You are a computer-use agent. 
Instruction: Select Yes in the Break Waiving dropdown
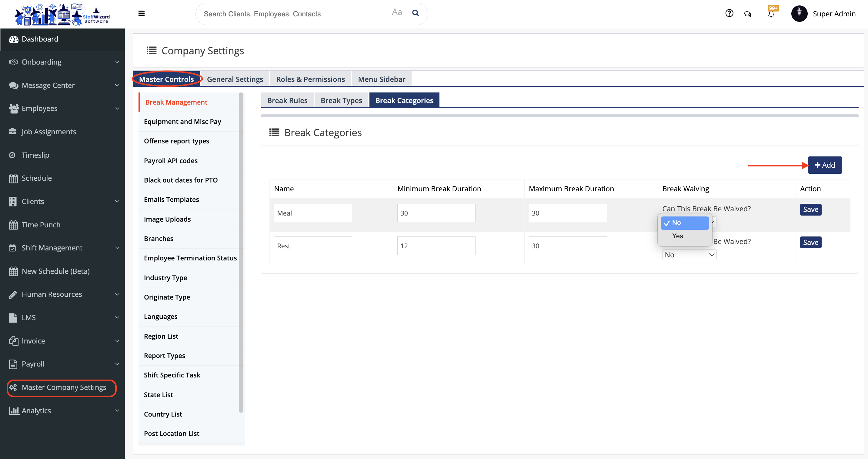tap(677, 236)
